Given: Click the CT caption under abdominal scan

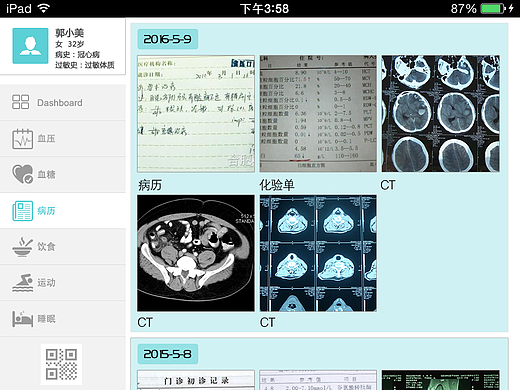Looking at the screenshot, I should (x=145, y=322).
